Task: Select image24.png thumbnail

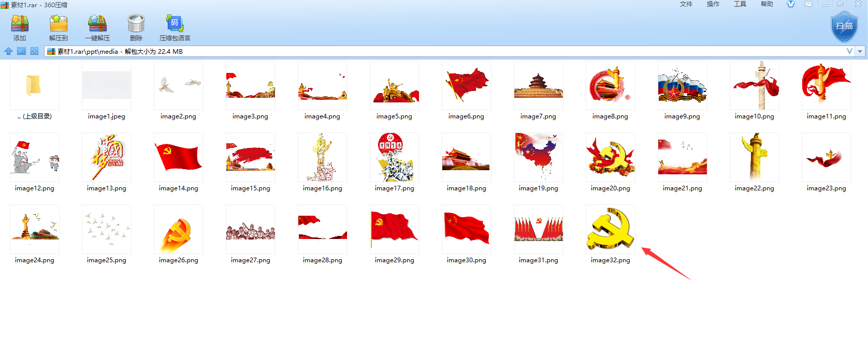Action: pos(35,229)
